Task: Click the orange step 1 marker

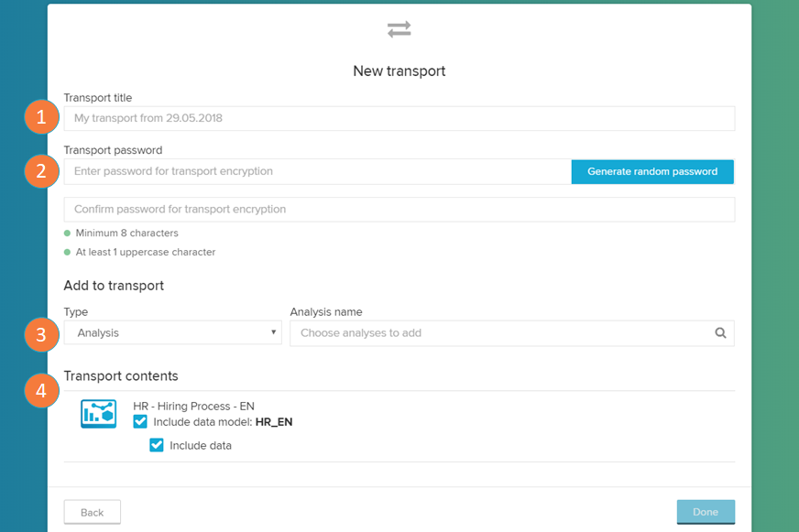Action: tap(41, 118)
